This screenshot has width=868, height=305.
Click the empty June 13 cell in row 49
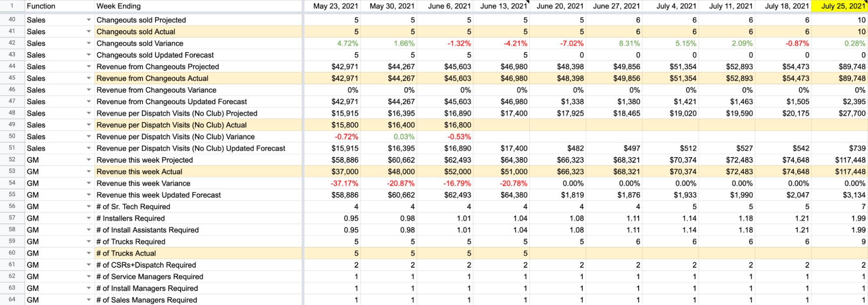[501, 125]
